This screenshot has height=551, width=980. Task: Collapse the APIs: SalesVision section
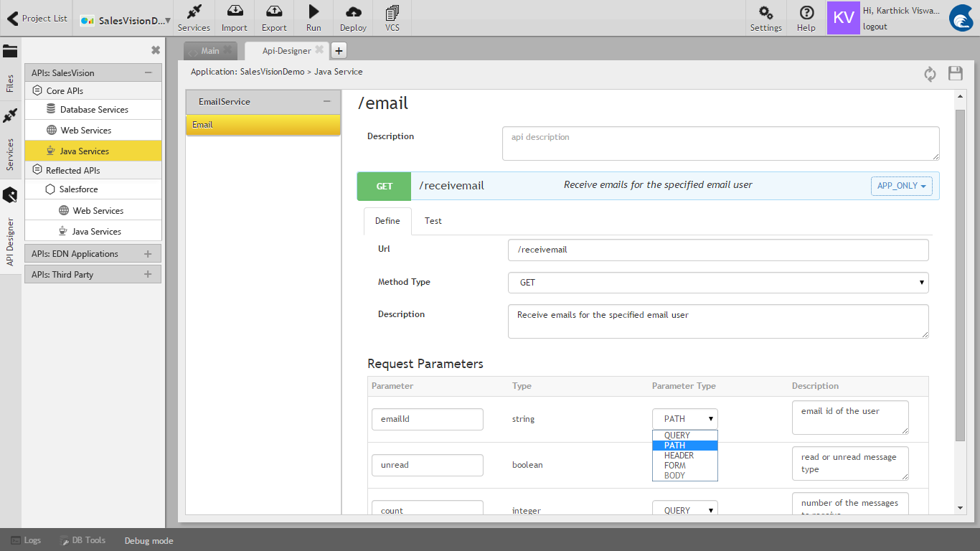click(x=148, y=72)
